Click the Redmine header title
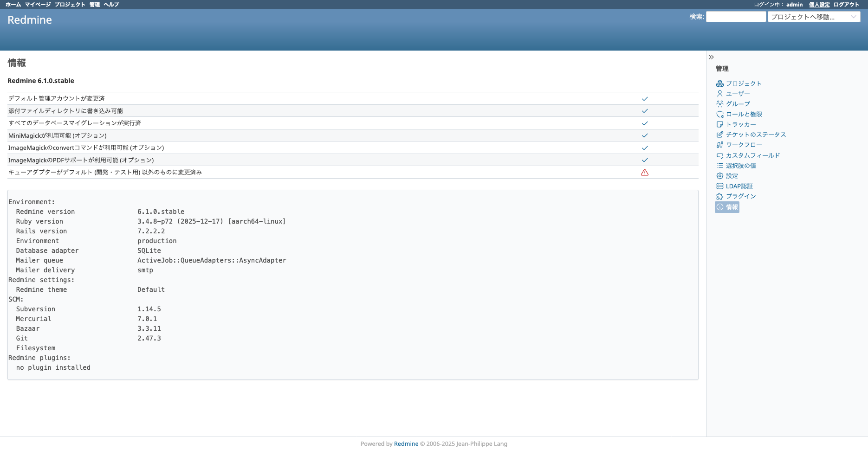Screen dimensions: 868x450 30,20
